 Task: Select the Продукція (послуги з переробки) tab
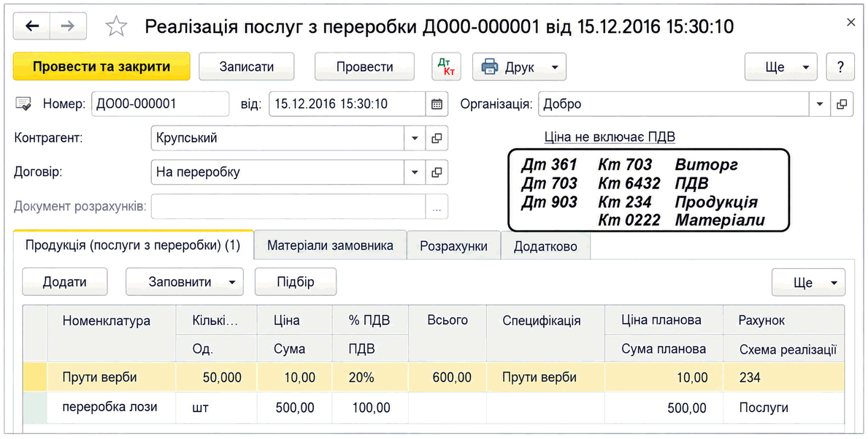tap(133, 245)
